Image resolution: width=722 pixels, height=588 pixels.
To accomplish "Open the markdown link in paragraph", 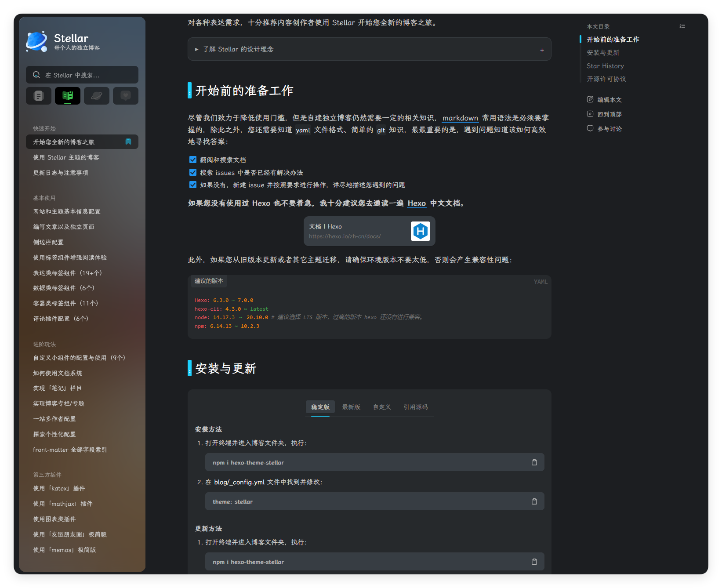I will (460, 118).
